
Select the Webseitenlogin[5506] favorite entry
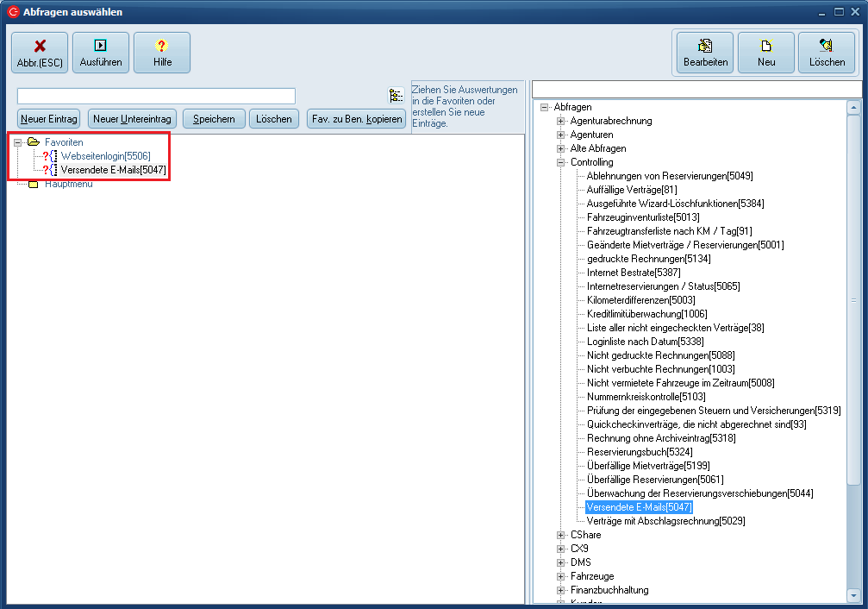coord(105,156)
